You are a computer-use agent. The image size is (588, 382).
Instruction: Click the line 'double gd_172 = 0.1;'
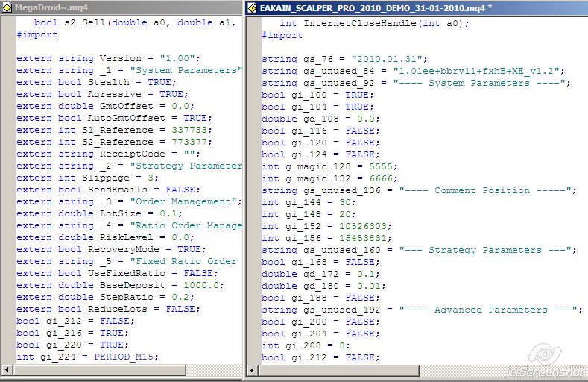pyautogui.click(x=320, y=275)
